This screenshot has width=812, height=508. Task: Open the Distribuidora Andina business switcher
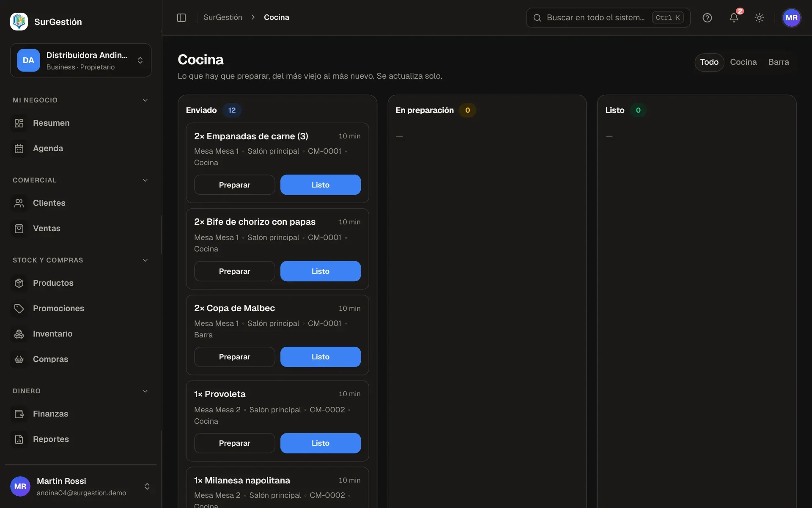(80, 61)
